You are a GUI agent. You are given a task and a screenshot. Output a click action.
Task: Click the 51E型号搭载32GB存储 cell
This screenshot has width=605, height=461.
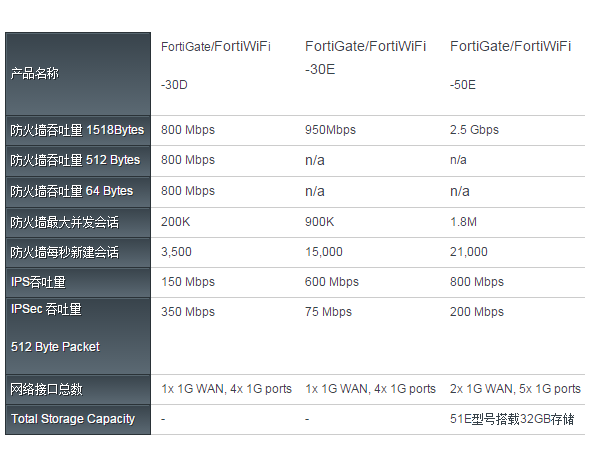(x=512, y=419)
